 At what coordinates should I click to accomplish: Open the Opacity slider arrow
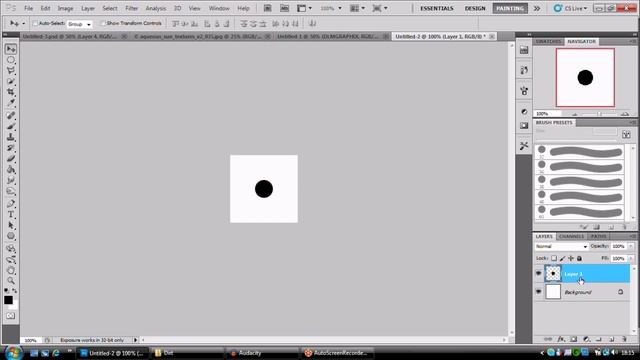click(631, 247)
